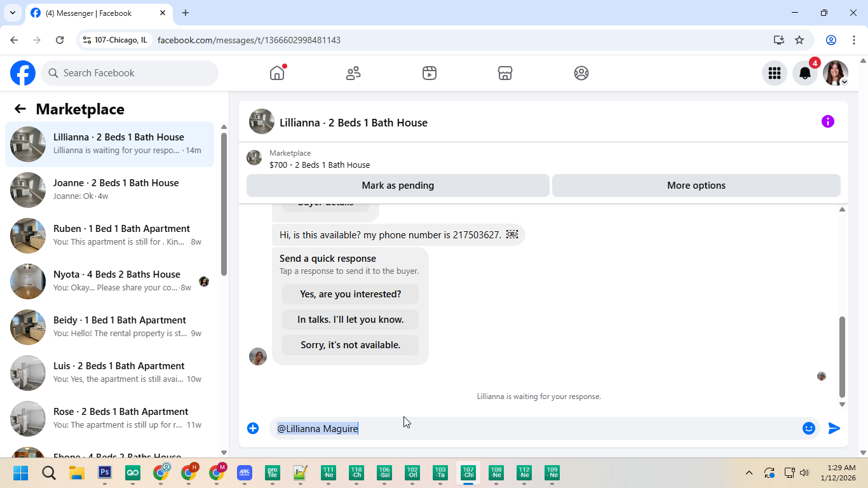868x488 pixels.
Task: Switch to the 109-Ne taskbar profile
Action: 552,473
